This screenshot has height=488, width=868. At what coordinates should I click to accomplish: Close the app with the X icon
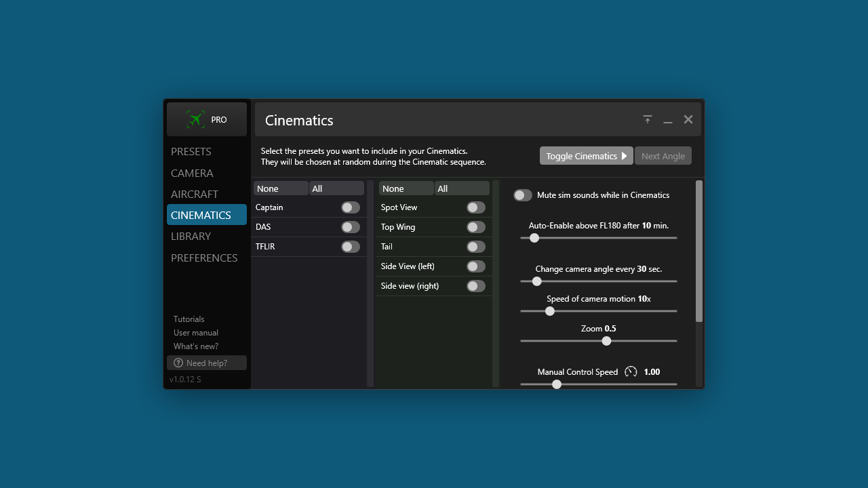pyautogui.click(x=688, y=119)
